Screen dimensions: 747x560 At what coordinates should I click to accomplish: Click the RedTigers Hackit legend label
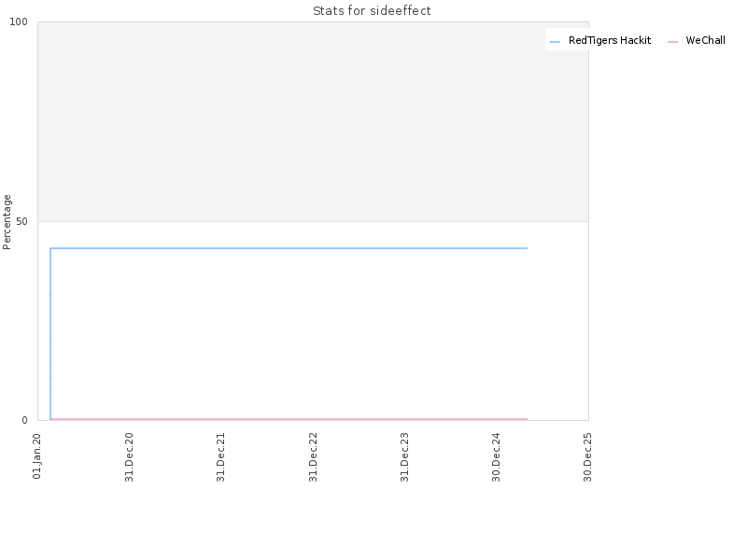(610, 40)
